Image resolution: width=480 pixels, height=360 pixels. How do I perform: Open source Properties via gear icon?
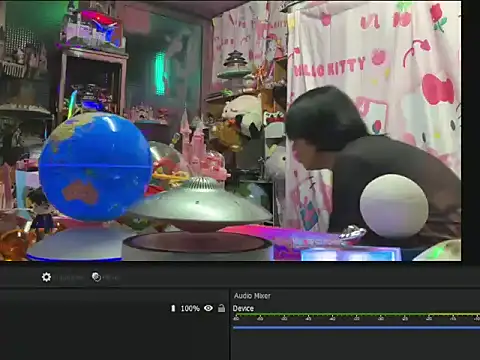click(x=46, y=277)
